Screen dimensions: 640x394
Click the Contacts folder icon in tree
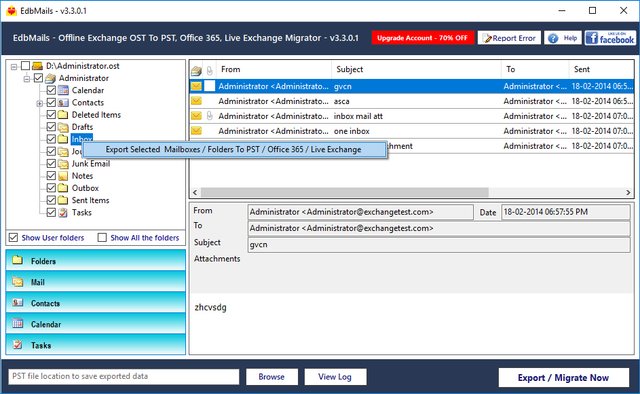63,102
